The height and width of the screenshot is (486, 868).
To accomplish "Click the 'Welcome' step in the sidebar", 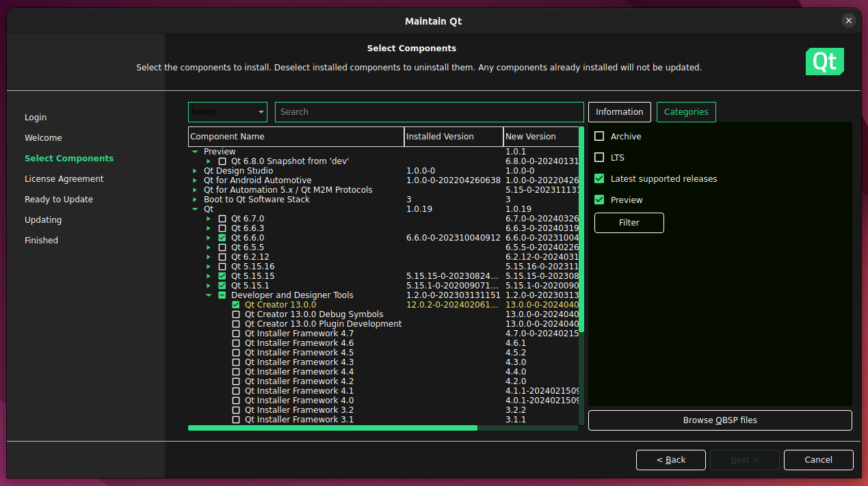I will coord(43,138).
